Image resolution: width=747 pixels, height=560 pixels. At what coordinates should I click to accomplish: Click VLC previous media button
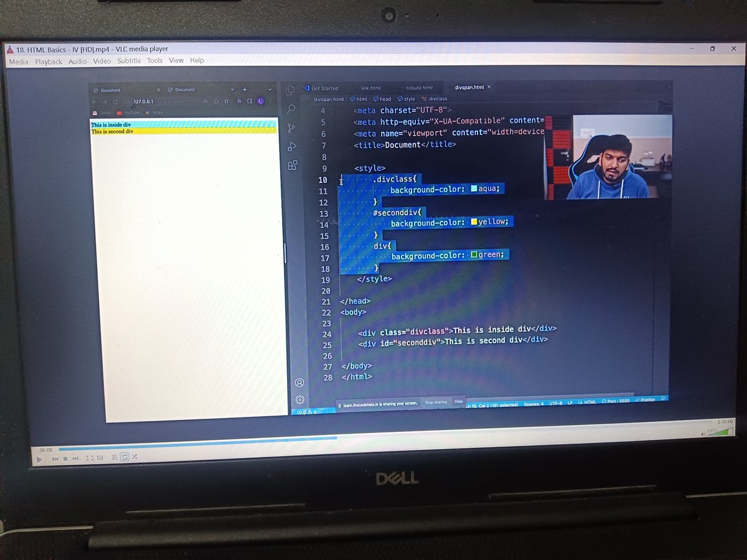pos(55,459)
